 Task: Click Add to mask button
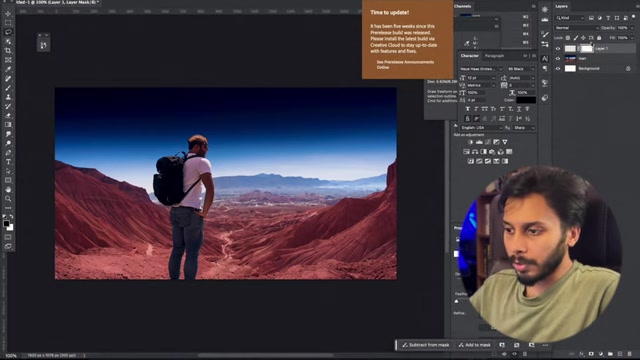474,345
